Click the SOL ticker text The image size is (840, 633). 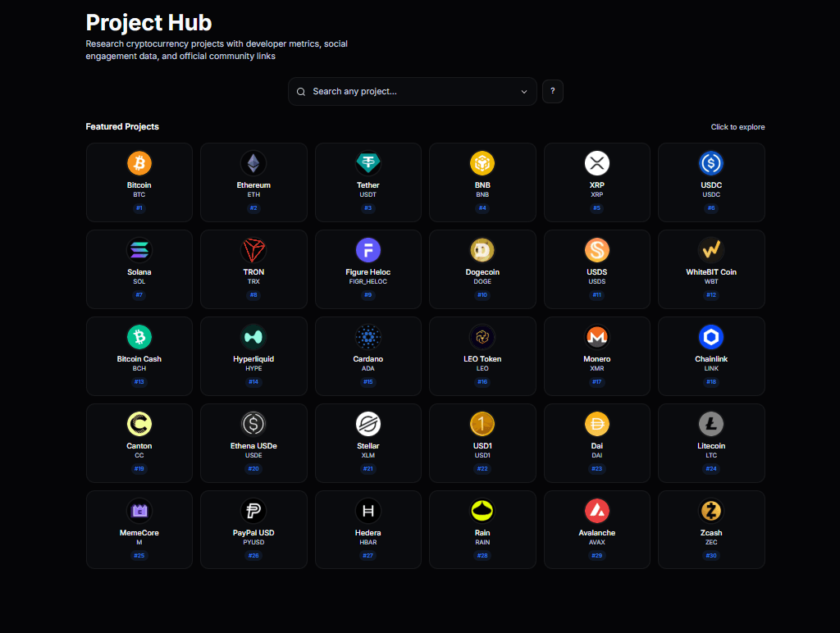pos(139,281)
